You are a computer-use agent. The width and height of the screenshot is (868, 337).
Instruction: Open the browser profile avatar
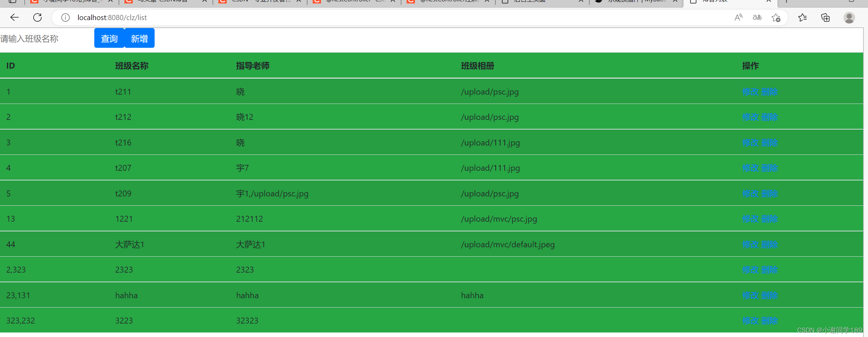click(x=849, y=17)
